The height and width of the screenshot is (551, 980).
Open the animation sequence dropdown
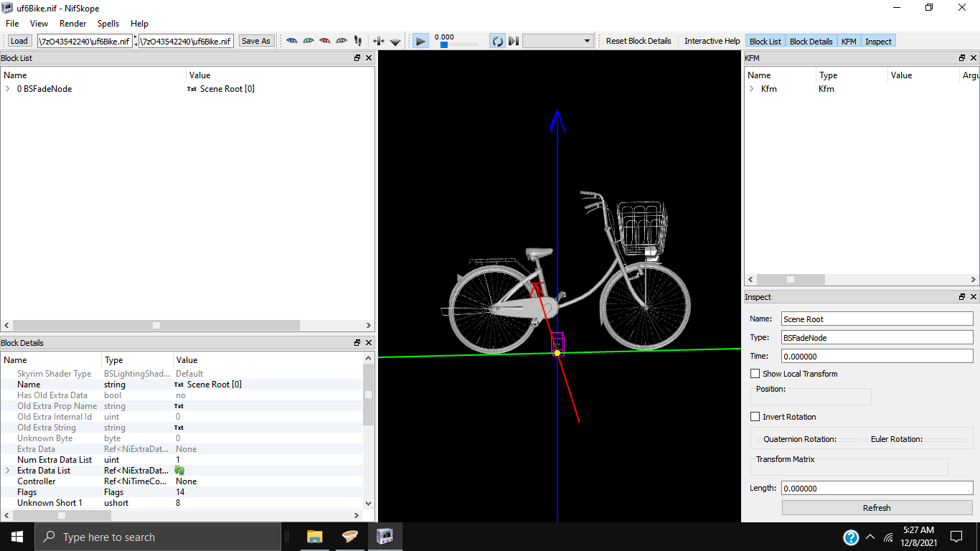point(557,41)
